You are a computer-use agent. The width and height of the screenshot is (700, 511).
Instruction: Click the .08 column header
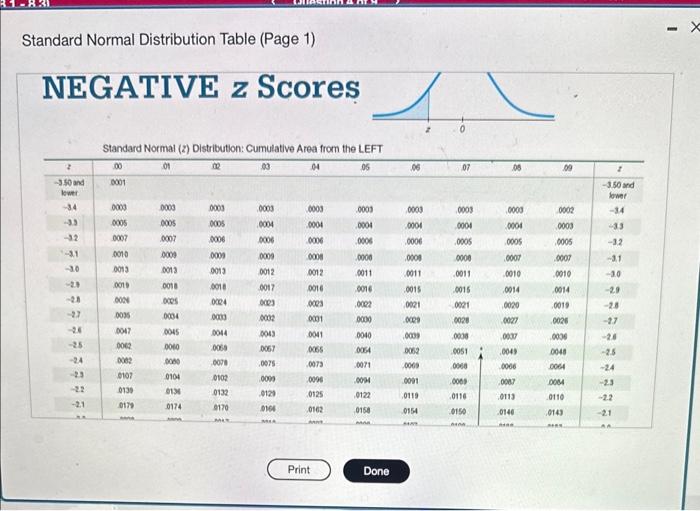tap(517, 169)
